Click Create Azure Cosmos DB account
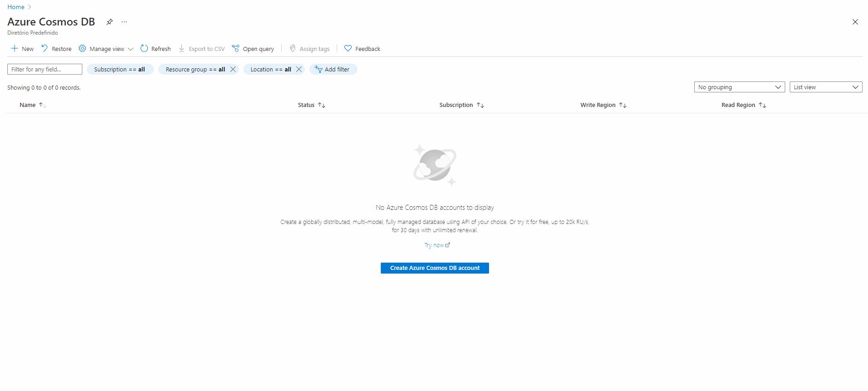868x391 pixels. [435, 268]
